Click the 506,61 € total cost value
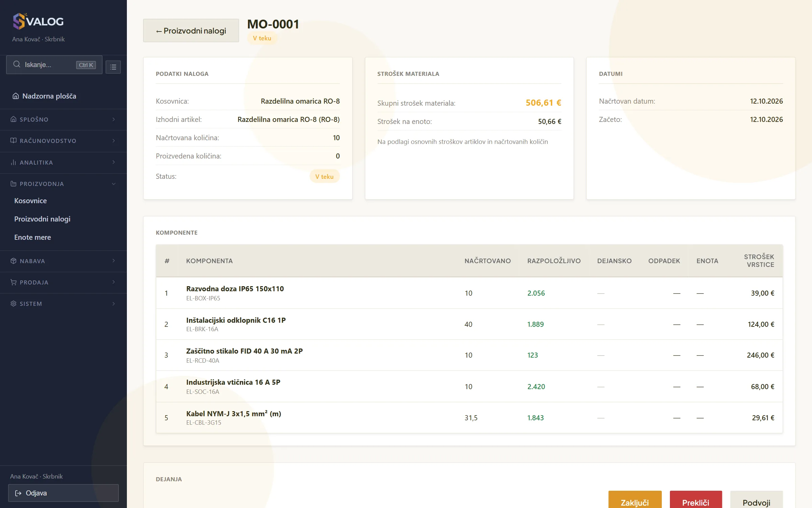Screen dimensions: 812x508 543,103
